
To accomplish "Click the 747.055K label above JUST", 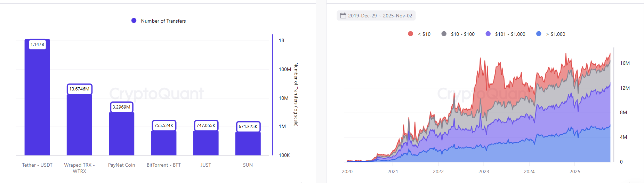I will pos(206,126).
